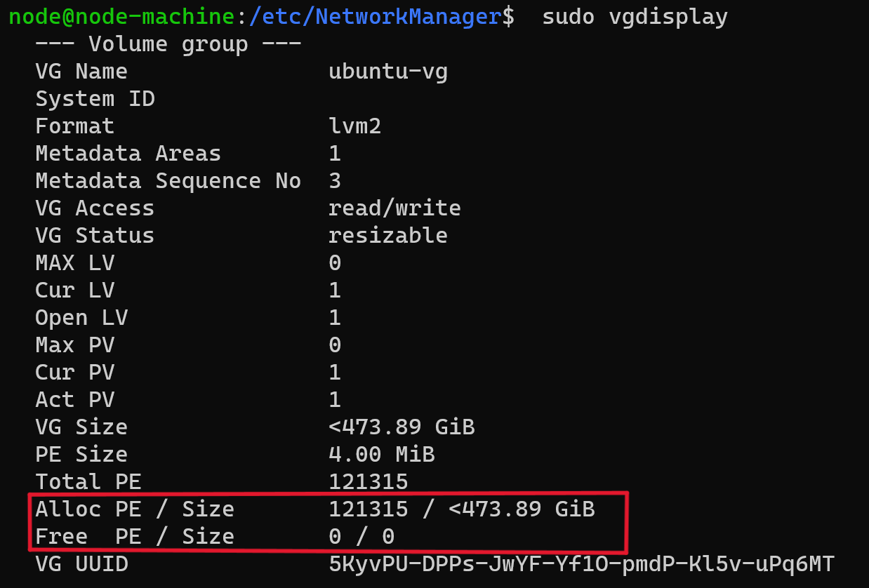Image resolution: width=869 pixels, height=588 pixels.
Task: Click the read/write VG Access value
Action: coord(394,208)
